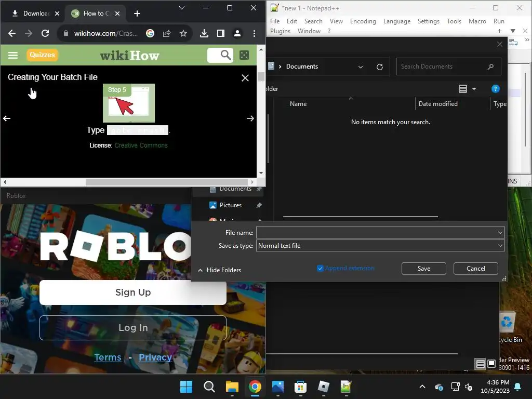Click Roblox Log In button
Viewport: 532px width, 399px height.
click(133, 327)
